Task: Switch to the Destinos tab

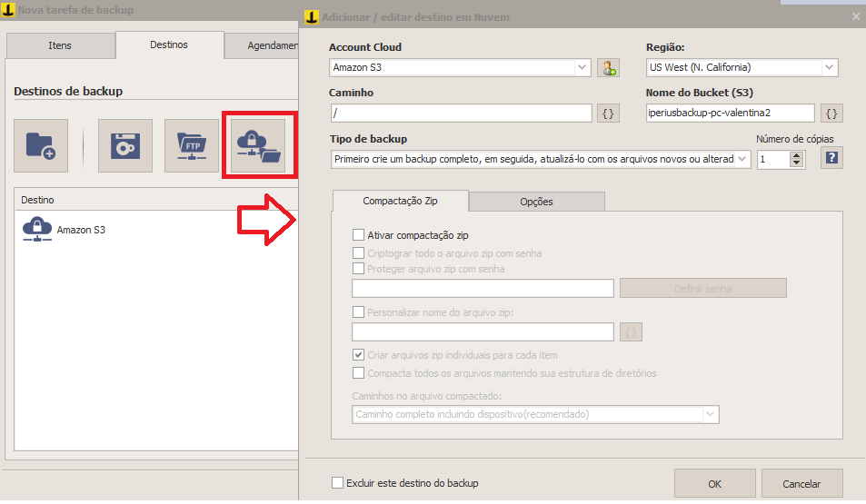Action: [x=169, y=44]
